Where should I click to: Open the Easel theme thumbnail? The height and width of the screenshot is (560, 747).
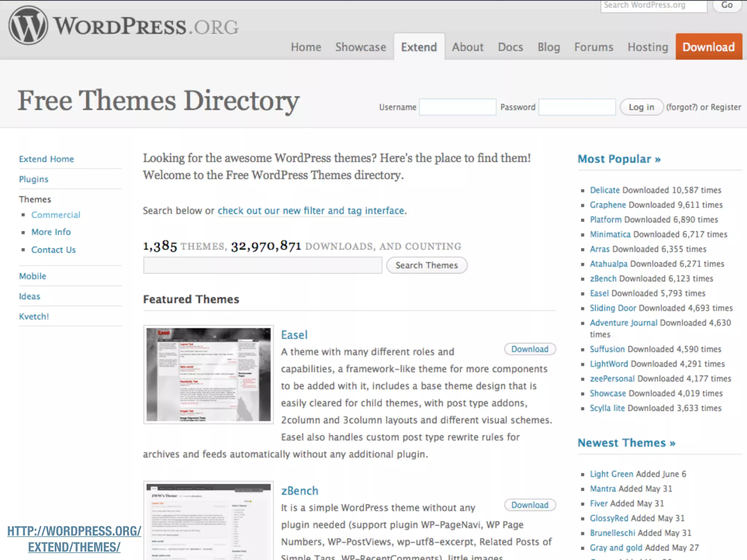click(209, 374)
